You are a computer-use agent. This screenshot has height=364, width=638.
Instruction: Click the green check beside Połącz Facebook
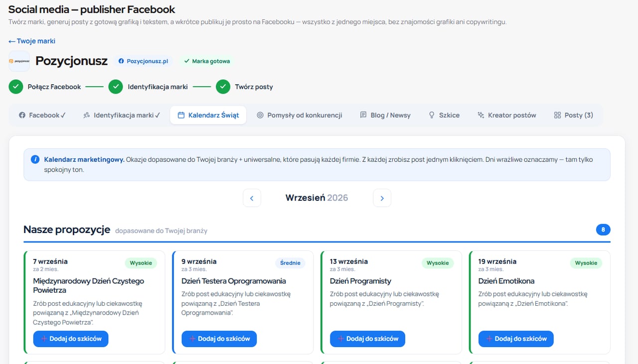click(16, 87)
